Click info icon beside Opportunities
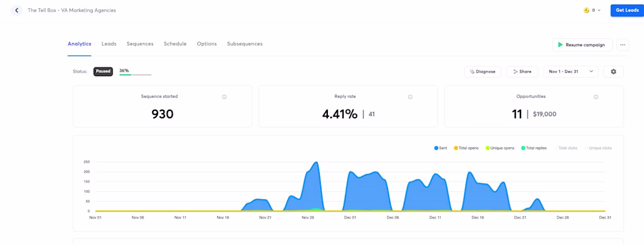 pyautogui.click(x=596, y=97)
